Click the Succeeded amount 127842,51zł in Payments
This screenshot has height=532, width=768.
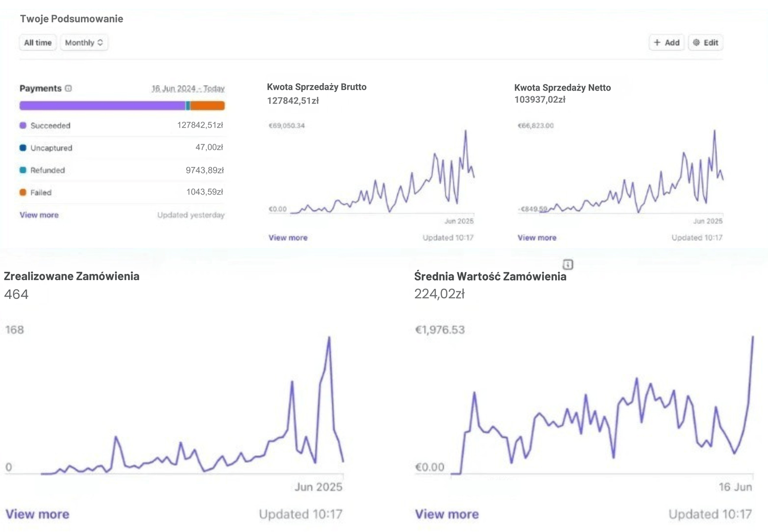click(200, 125)
